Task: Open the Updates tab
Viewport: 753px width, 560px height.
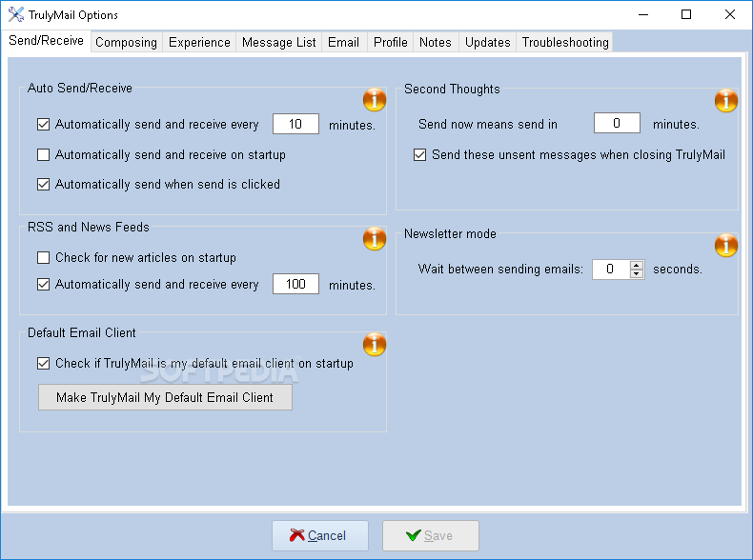Action: click(487, 42)
